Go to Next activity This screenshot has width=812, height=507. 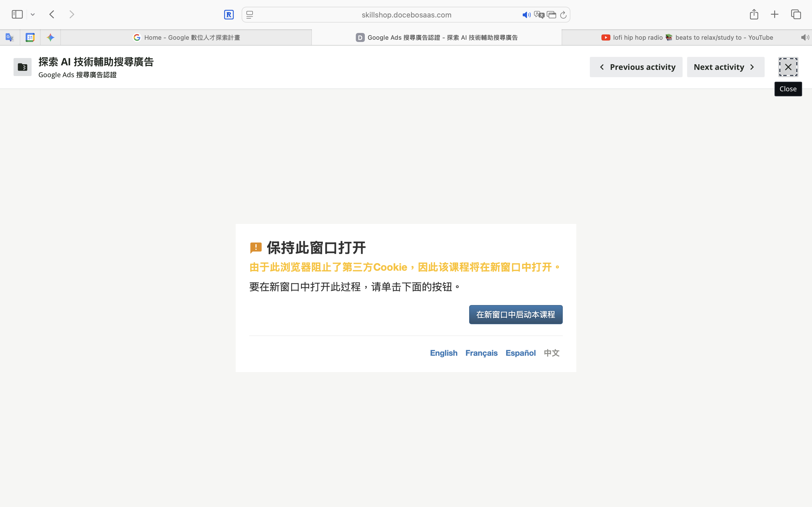pyautogui.click(x=725, y=67)
